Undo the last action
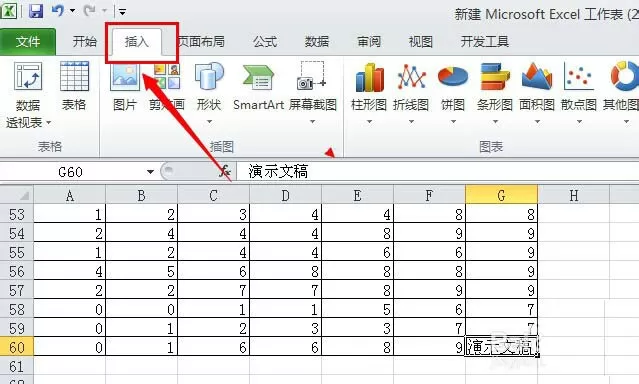The image size is (639, 384). click(x=57, y=11)
